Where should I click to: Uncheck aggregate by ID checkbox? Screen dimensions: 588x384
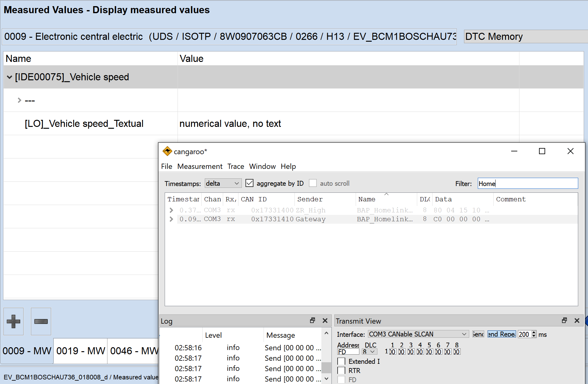249,183
